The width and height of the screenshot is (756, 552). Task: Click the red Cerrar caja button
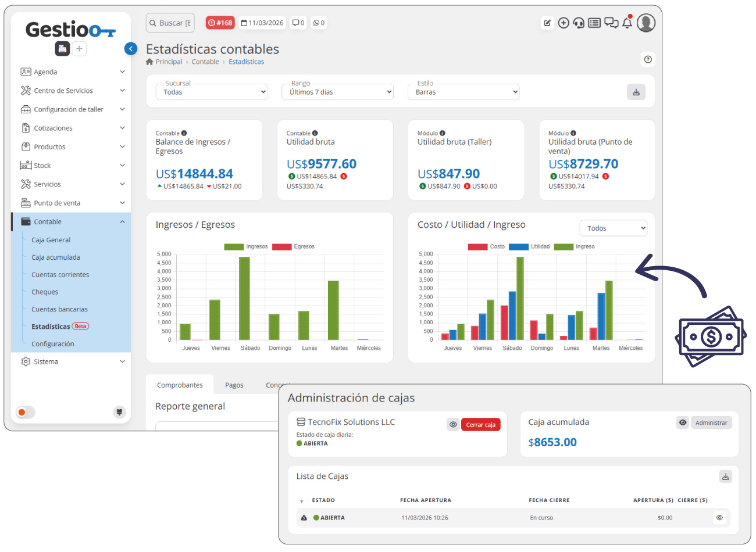(x=480, y=425)
